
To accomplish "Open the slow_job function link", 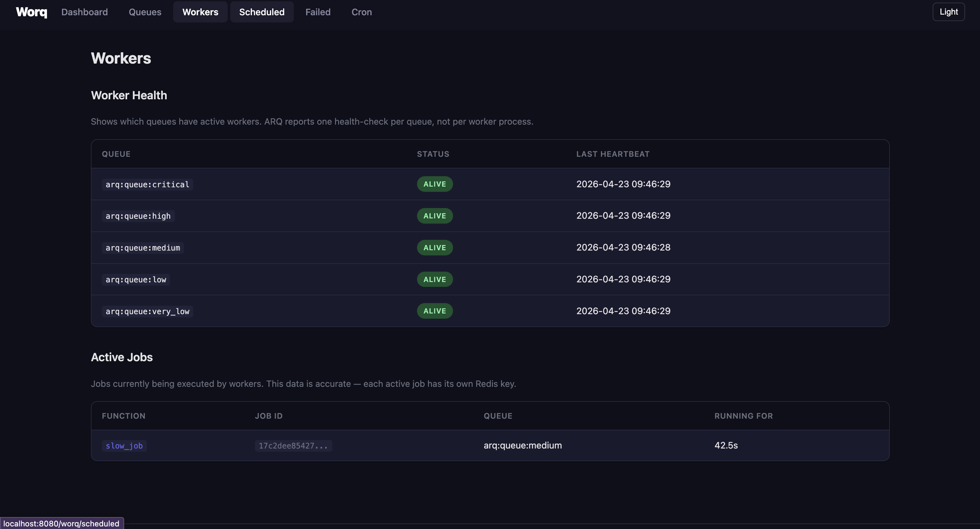I will [124, 446].
